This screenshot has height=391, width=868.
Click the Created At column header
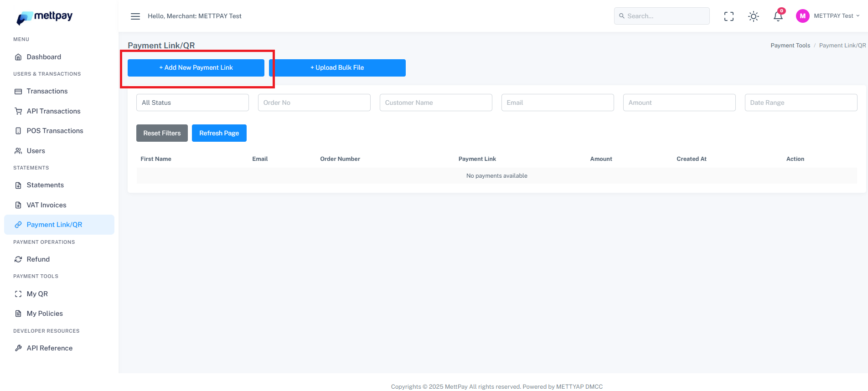point(692,159)
